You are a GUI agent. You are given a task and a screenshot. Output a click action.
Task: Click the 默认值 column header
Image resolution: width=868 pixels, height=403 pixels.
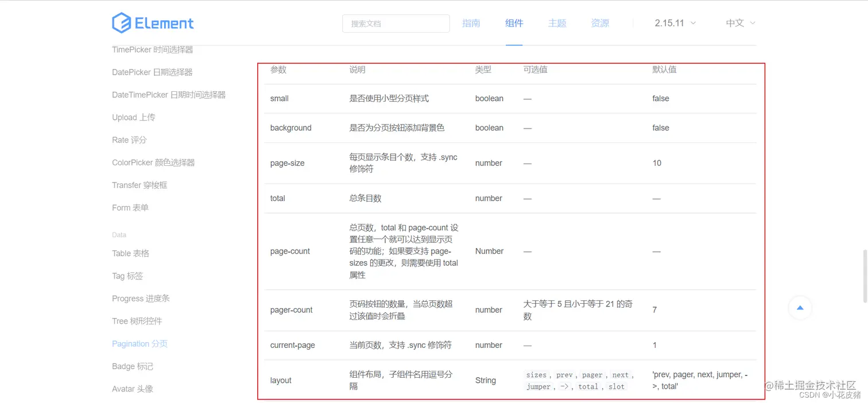665,69
